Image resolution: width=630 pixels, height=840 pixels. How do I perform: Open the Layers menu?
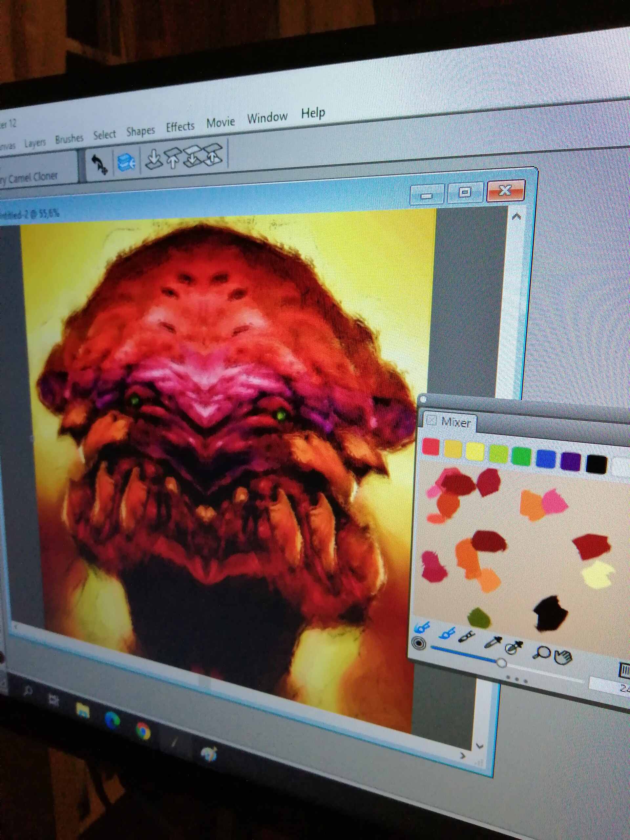point(35,143)
